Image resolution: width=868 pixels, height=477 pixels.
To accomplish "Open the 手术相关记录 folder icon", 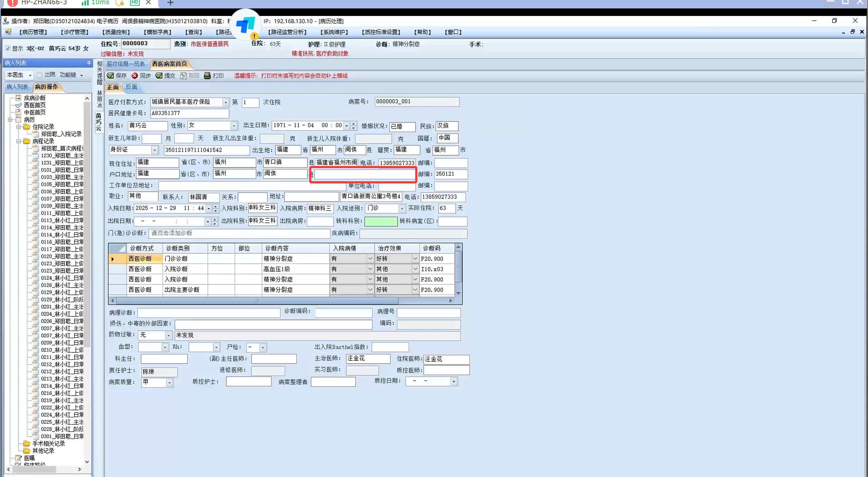I will [x=27, y=444].
